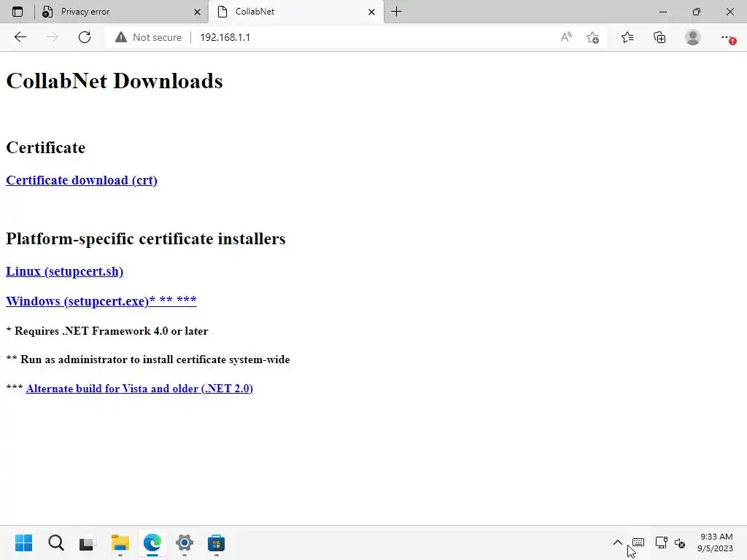Click the 'Certificate' heading

pos(46,147)
